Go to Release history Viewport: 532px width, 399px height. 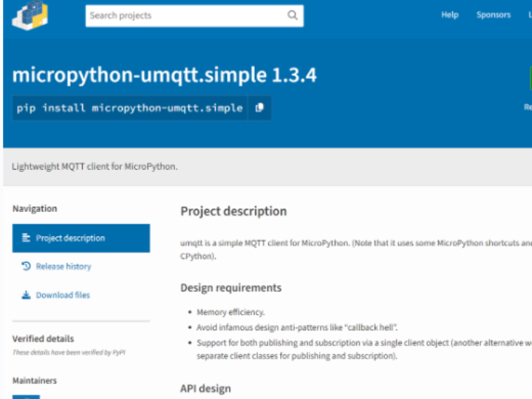tap(64, 266)
